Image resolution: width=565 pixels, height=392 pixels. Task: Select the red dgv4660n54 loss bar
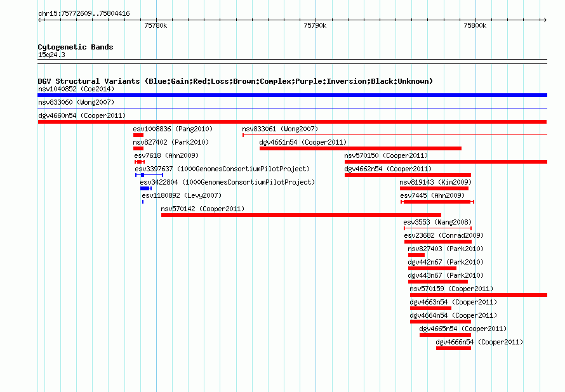point(292,122)
